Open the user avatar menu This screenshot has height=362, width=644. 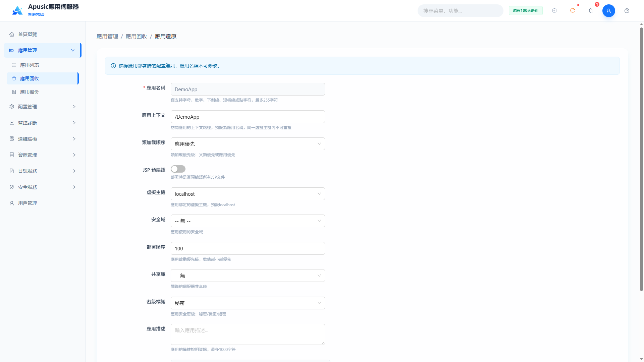609,11
